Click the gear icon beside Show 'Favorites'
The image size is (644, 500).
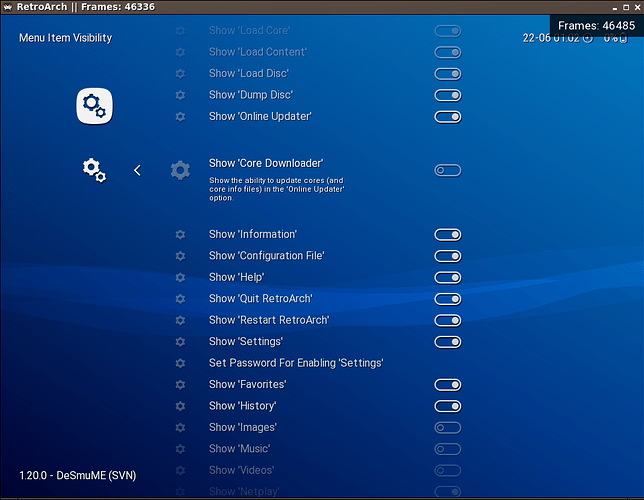(180, 385)
